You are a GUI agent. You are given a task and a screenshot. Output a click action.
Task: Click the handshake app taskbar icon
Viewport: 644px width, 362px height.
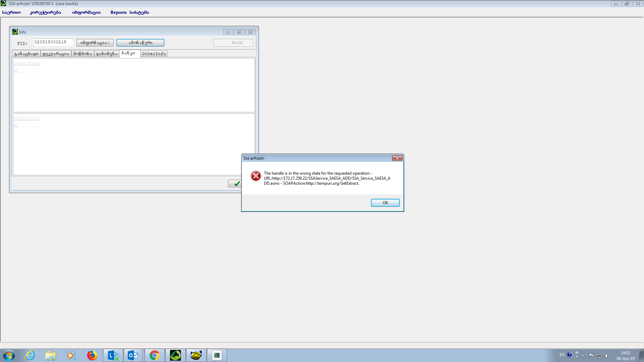pos(196,355)
